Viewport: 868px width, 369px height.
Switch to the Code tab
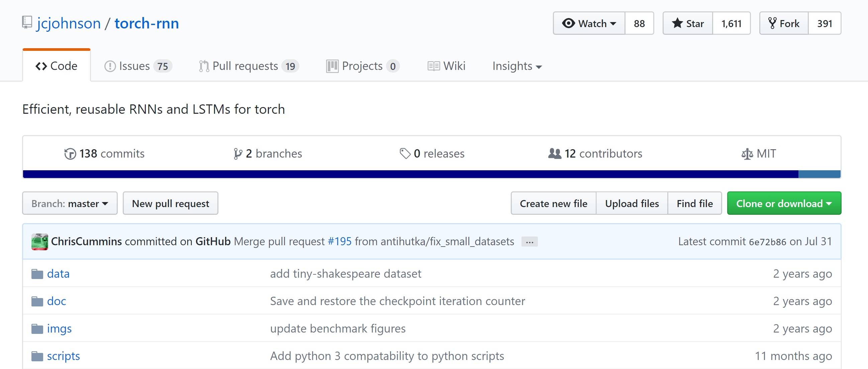[x=56, y=66]
